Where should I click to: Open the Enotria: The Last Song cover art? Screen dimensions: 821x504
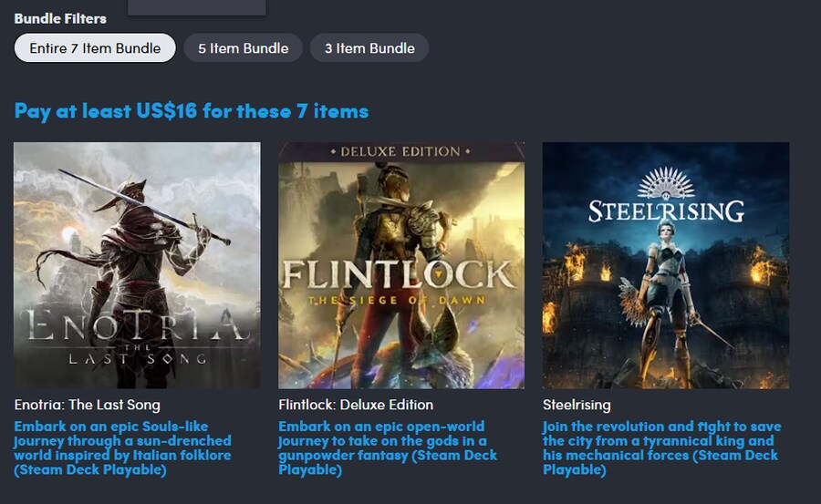click(137, 264)
